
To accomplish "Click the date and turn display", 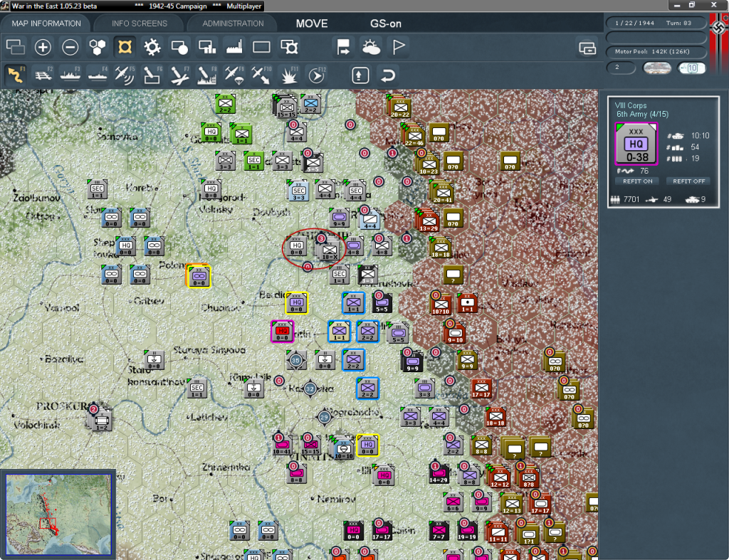I will pyautogui.click(x=656, y=23).
